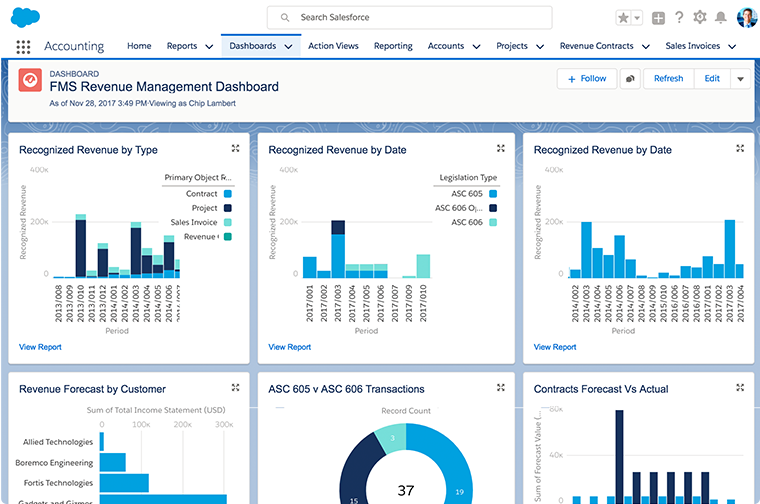Open the Notifications bell icon
Screen dimensions: 760x504
click(x=721, y=17)
